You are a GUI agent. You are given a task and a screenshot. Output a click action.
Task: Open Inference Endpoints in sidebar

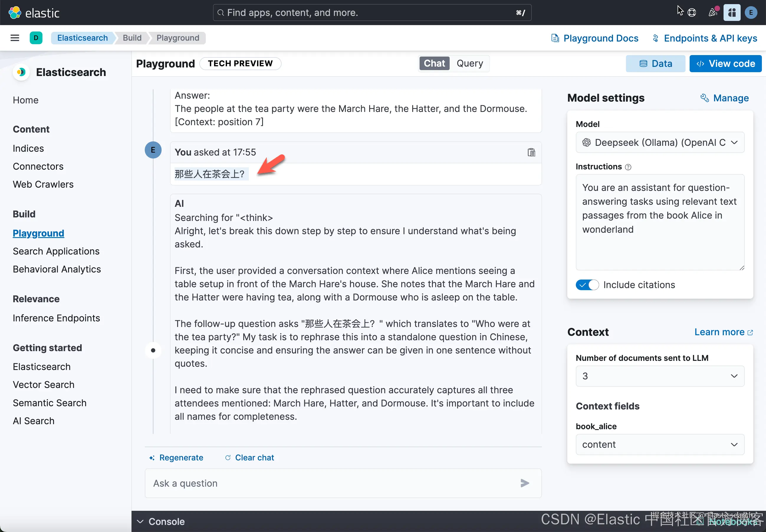pos(56,318)
